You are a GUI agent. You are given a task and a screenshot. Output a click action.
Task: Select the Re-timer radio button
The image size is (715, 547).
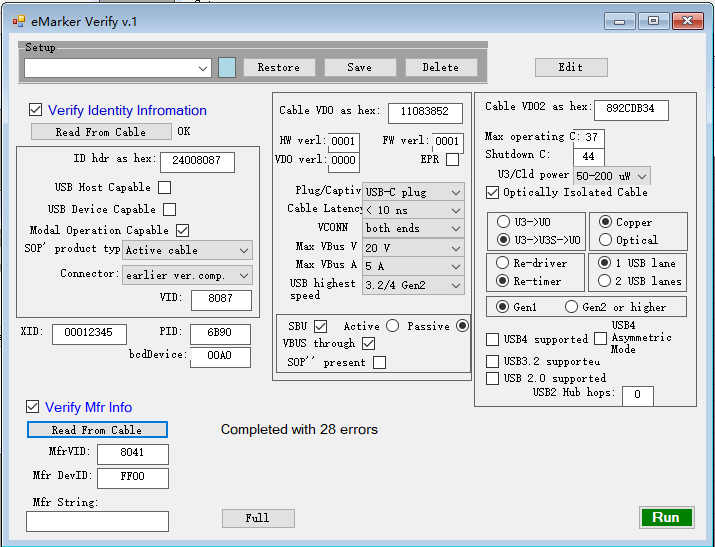(502, 281)
